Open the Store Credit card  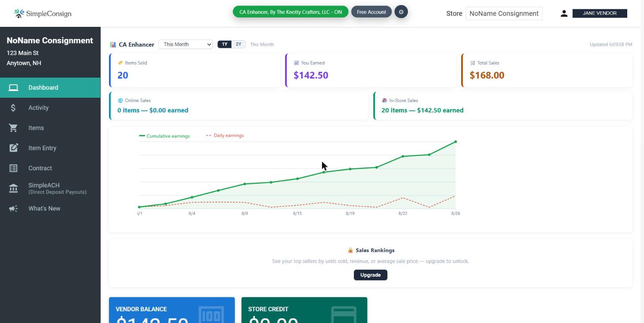point(304,310)
